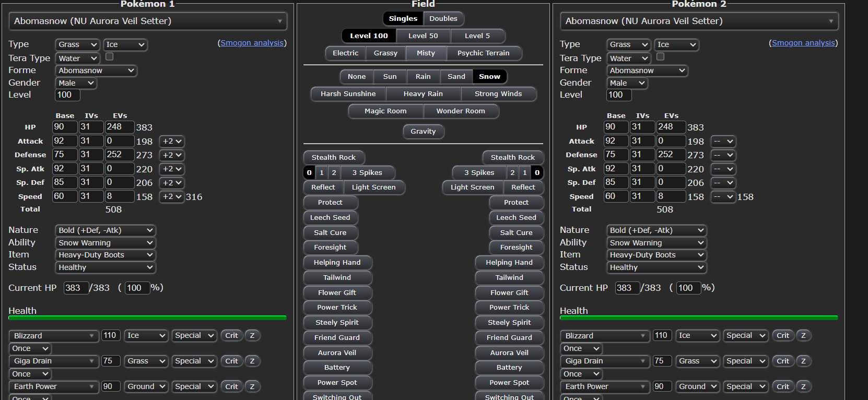Open Pokémon 1's Smogon analysis link
This screenshot has height=400, width=868.
coord(252,43)
